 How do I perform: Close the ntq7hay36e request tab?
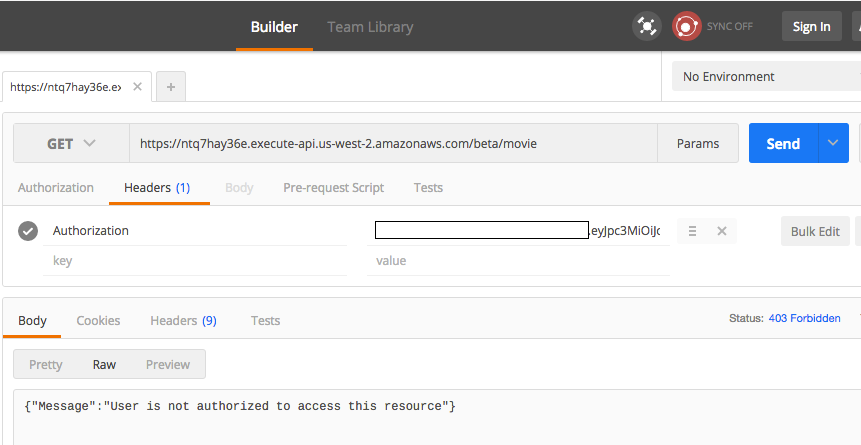pyautogui.click(x=137, y=87)
